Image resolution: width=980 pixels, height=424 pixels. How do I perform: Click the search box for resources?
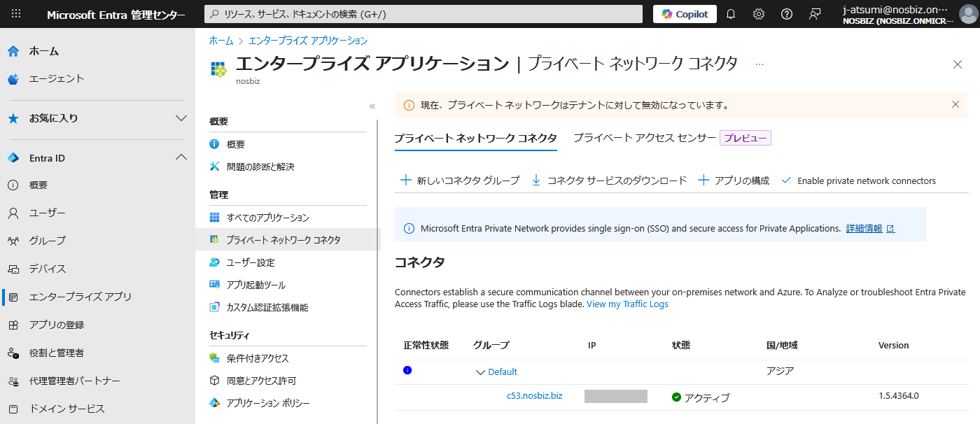[x=423, y=14]
